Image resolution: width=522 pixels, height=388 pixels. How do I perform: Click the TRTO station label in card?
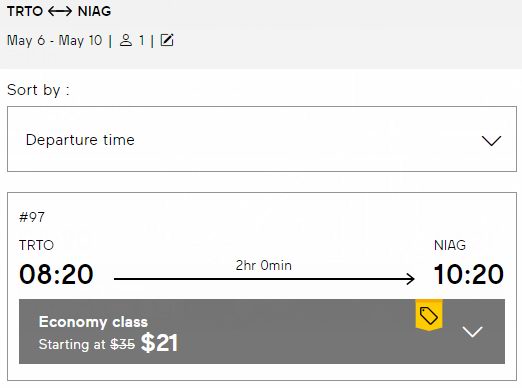(36, 245)
